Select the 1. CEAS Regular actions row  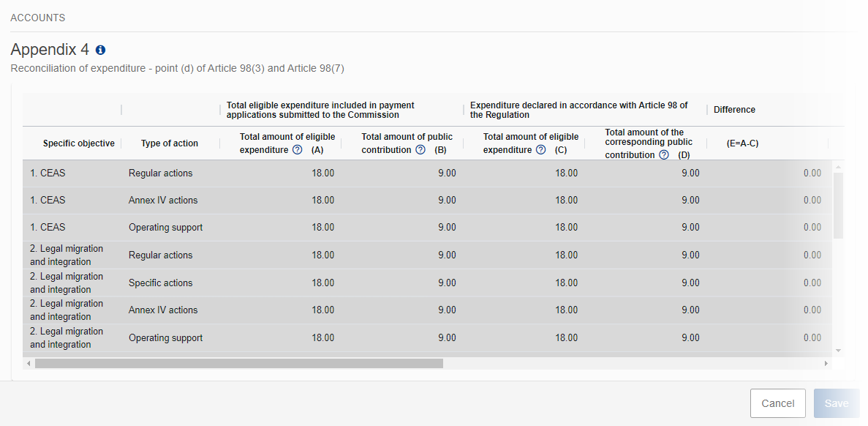(x=427, y=173)
